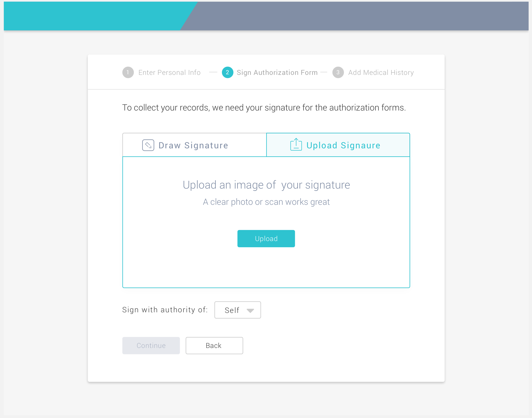Screen dimensions: 532x418
Task: Click 'A clear photo or scan works great' text
Action: [266, 202]
